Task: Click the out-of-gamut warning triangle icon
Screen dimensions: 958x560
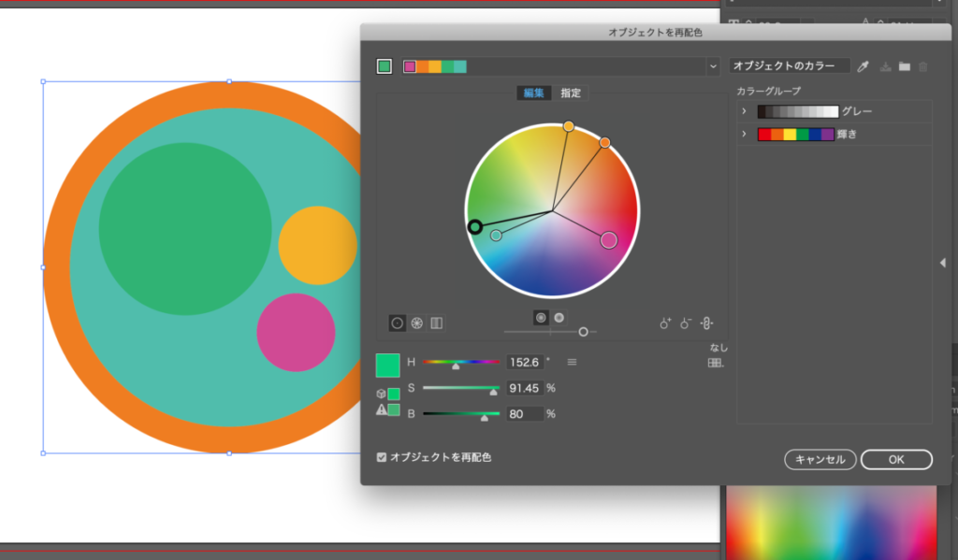Action: pyautogui.click(x=382, y=409)
